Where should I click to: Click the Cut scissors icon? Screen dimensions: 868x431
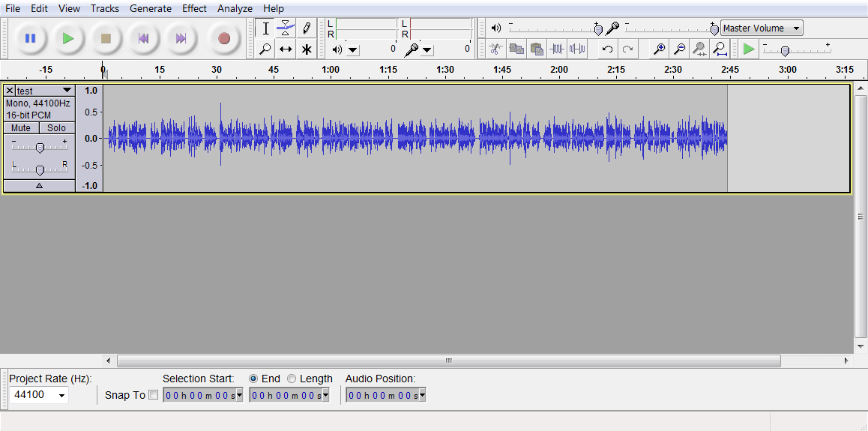point(495,49)
